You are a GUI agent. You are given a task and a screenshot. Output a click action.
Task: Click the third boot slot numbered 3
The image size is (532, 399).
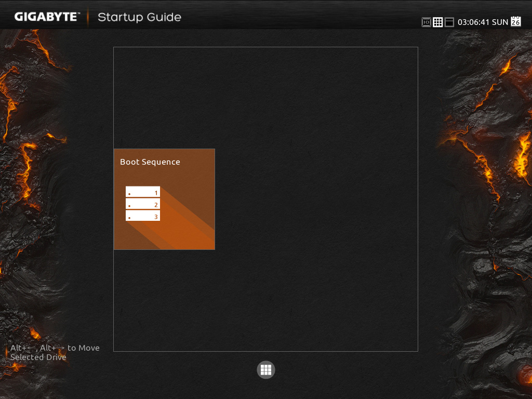click(143, 216)
